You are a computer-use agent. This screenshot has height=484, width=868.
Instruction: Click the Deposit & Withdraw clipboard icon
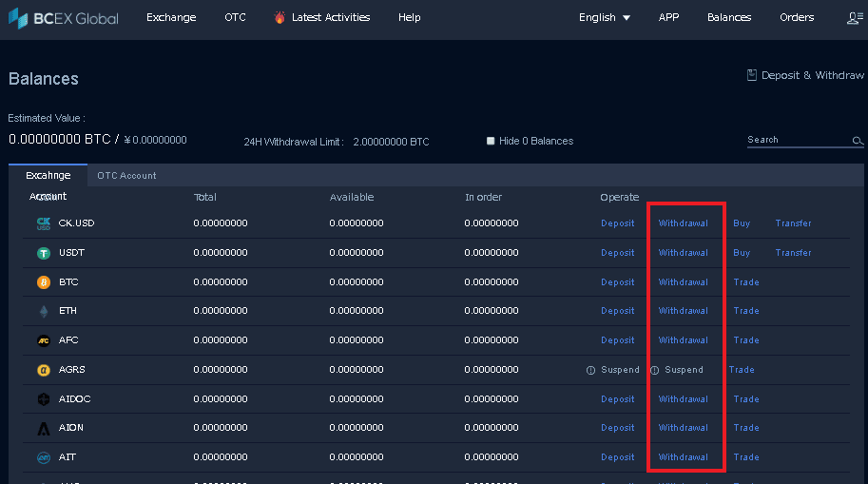(752, 75)
